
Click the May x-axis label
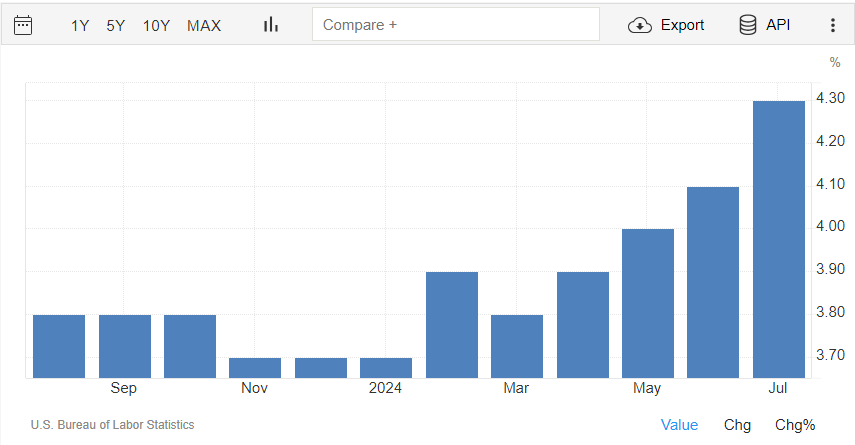647,388
